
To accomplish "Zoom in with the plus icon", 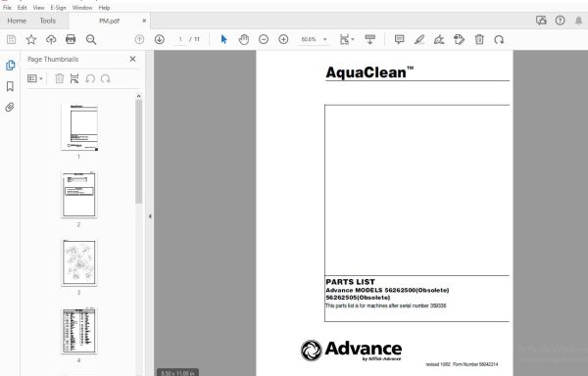I will click(x=283, y=39).
